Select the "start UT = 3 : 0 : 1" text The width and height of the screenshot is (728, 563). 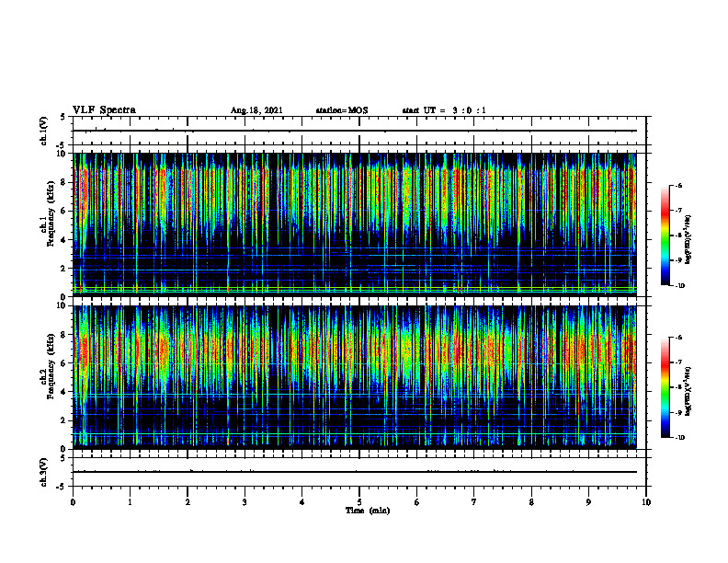tap(444, 110)
